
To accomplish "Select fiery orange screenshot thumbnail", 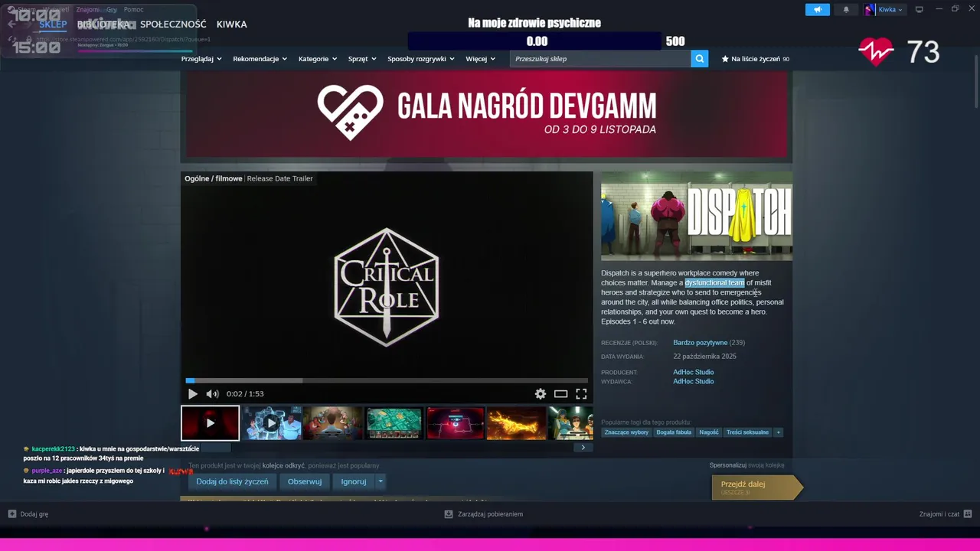I will pos(517,423).
